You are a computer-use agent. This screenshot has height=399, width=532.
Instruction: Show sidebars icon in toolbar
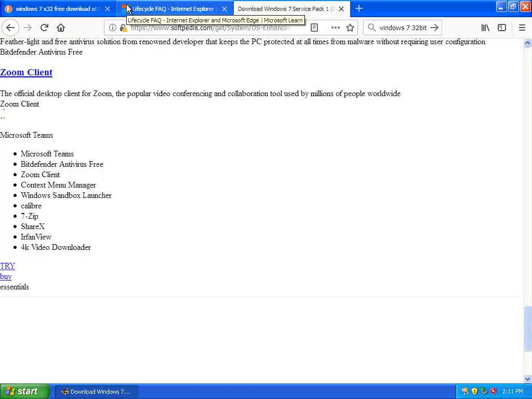point(502,28)
